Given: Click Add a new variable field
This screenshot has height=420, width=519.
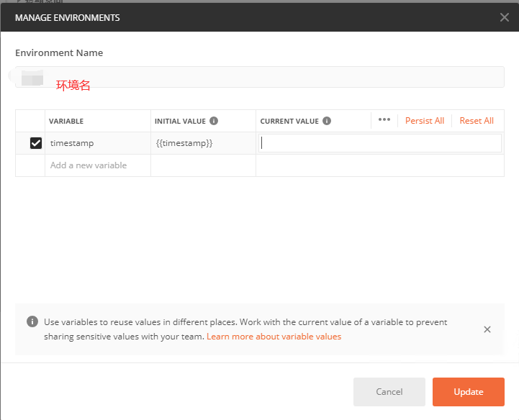Looking at the screenshot, I should click(98, 165).
